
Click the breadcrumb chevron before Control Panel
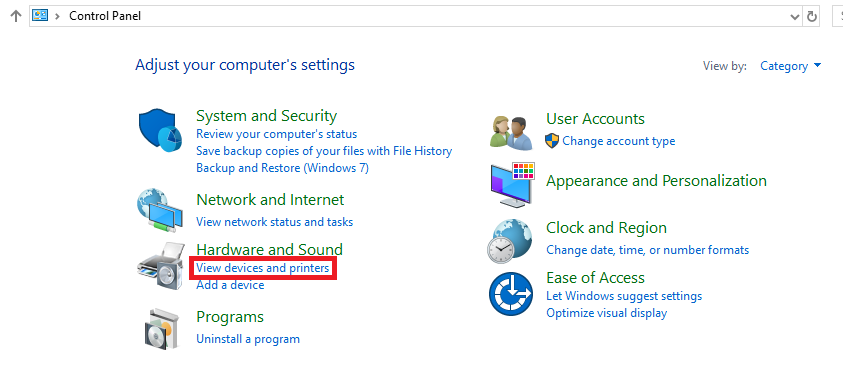click(58, 16)
